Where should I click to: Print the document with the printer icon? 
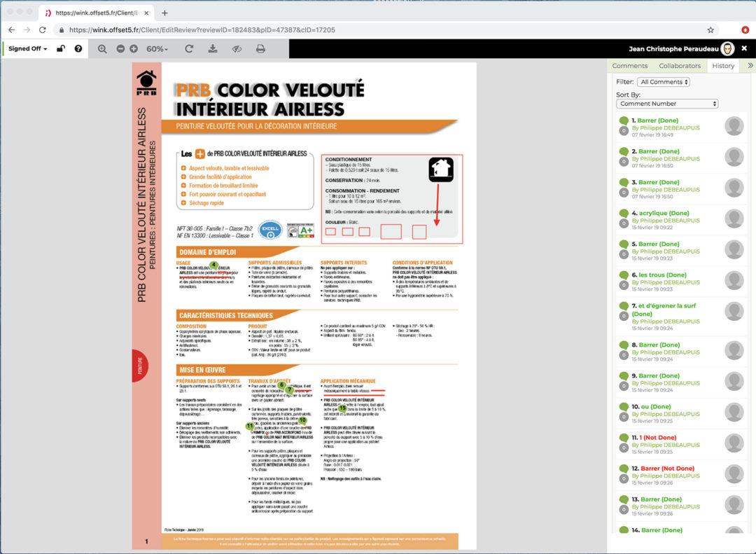(x=260, y=49)
